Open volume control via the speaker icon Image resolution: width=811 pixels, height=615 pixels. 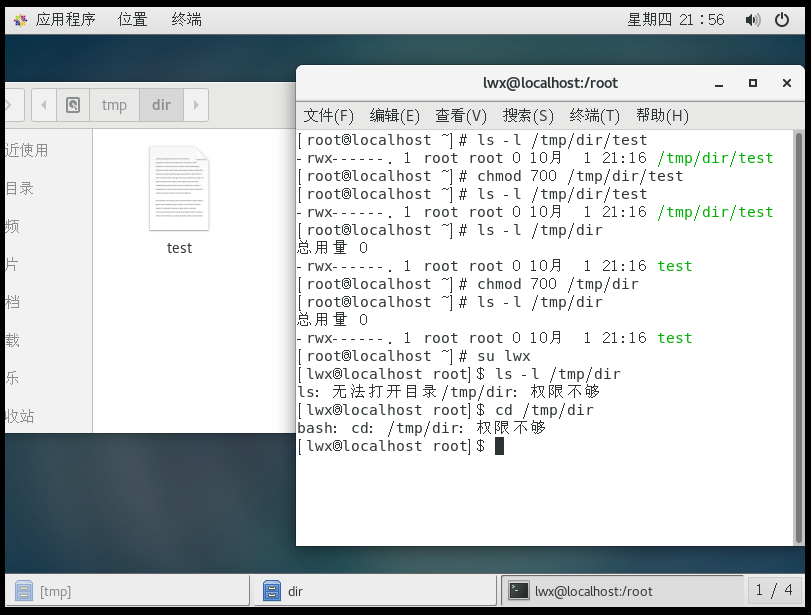(x=753, y=19)
